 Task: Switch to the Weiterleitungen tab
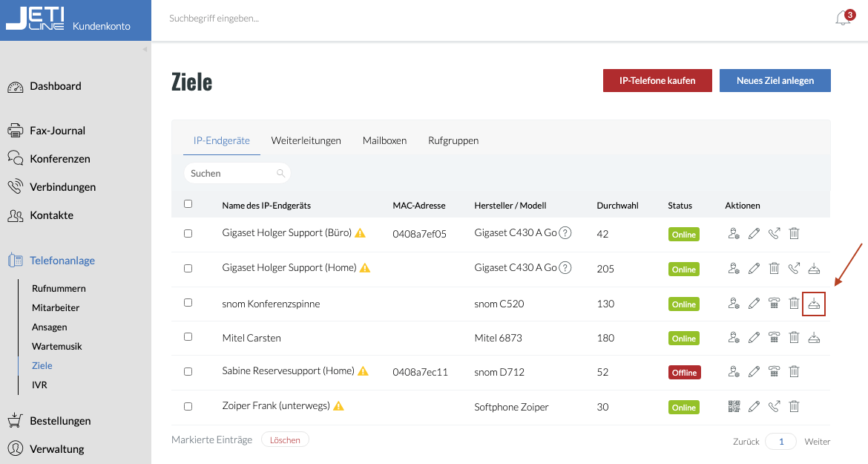coord(306,140)
